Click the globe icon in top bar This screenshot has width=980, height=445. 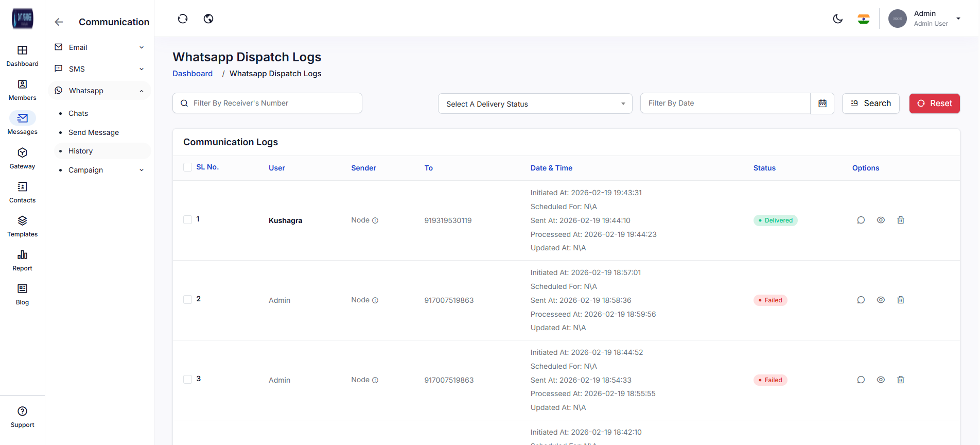[208, 19]
